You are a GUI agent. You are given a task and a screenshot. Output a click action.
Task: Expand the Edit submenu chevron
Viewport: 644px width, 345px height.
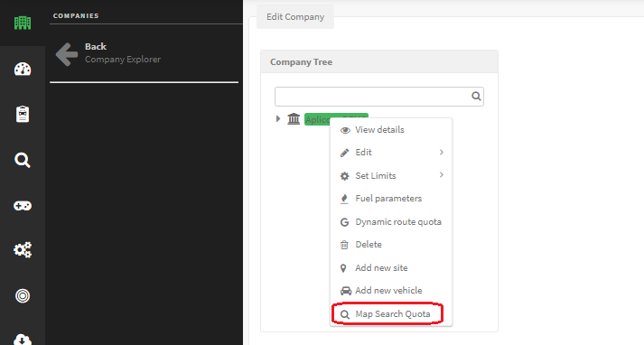(442, 152)
